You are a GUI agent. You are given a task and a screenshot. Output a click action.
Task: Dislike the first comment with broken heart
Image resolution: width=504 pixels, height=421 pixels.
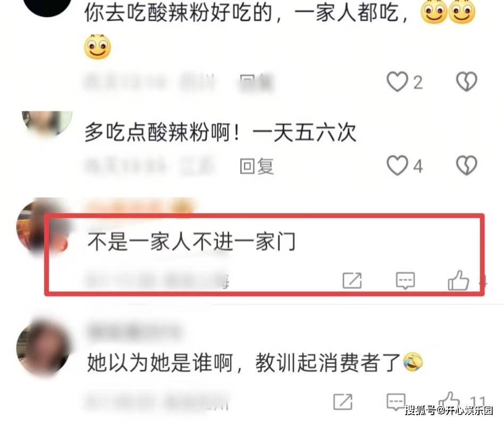(467, 81)
